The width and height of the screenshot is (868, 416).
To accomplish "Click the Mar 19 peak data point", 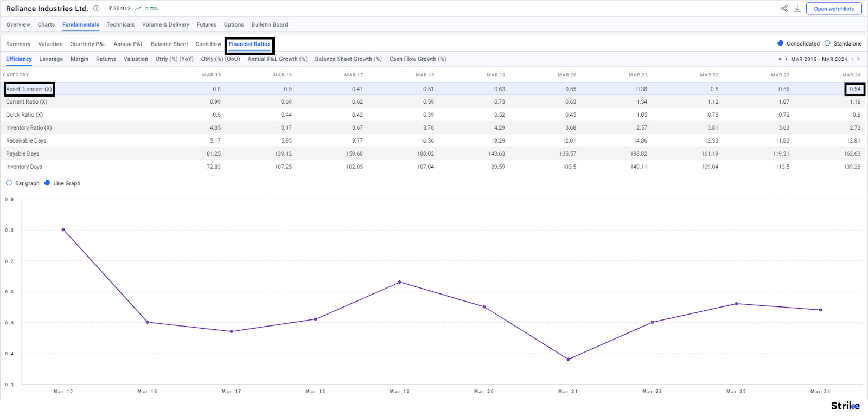I will (x=400, y=282).
